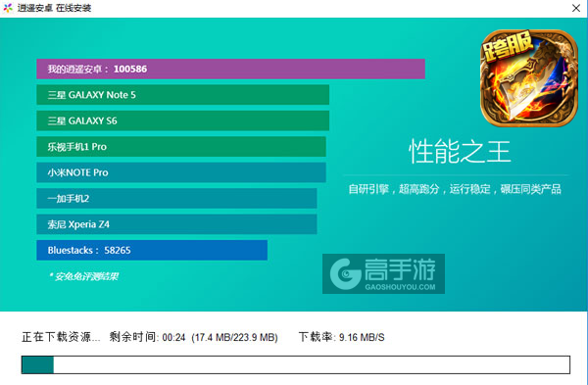Click the 安兔兔评测结果 footnote
This screenshot has width=588, height=385.
tap(83, 276)
